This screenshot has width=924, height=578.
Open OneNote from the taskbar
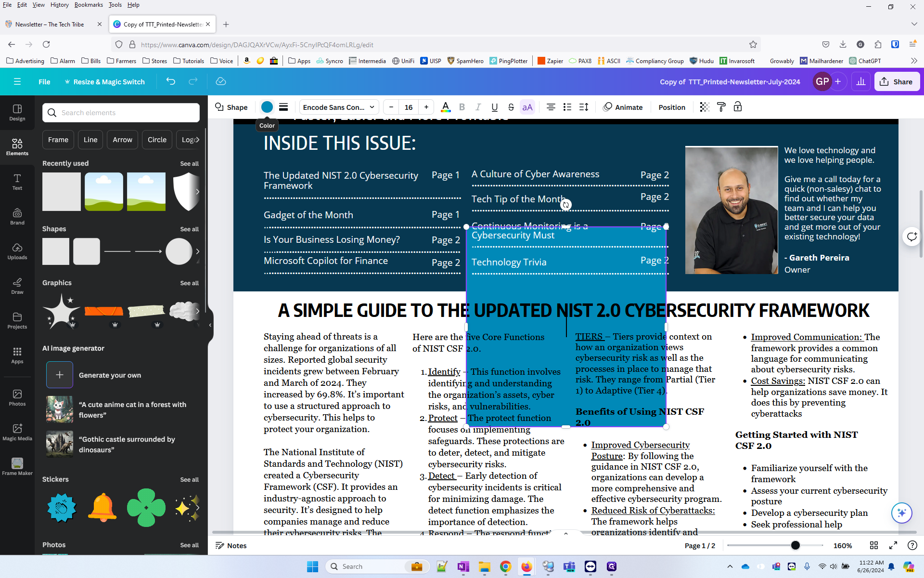pos(463,566)
